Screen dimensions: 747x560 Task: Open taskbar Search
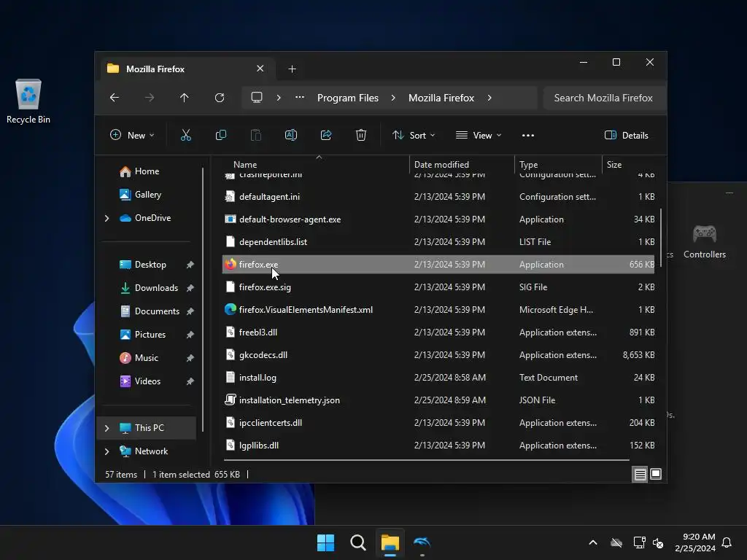click(x=357, y=542)
